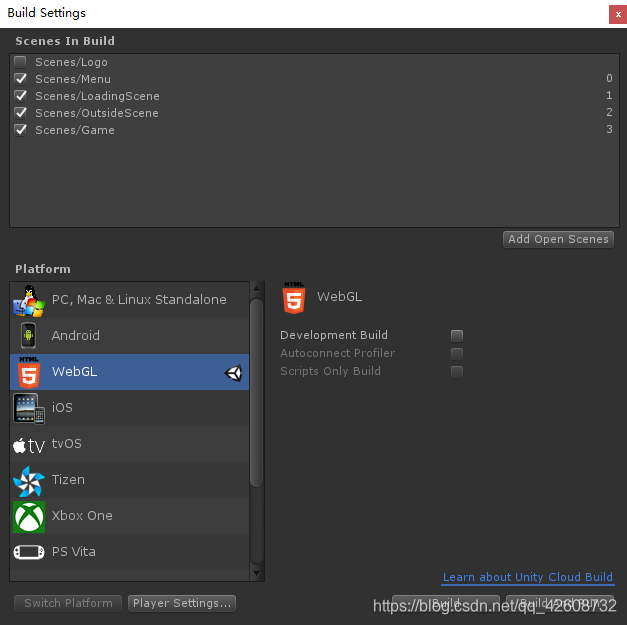Select the Xbox One platform label
Viewport: 627px width, 625px height.
tap(82, 515)
